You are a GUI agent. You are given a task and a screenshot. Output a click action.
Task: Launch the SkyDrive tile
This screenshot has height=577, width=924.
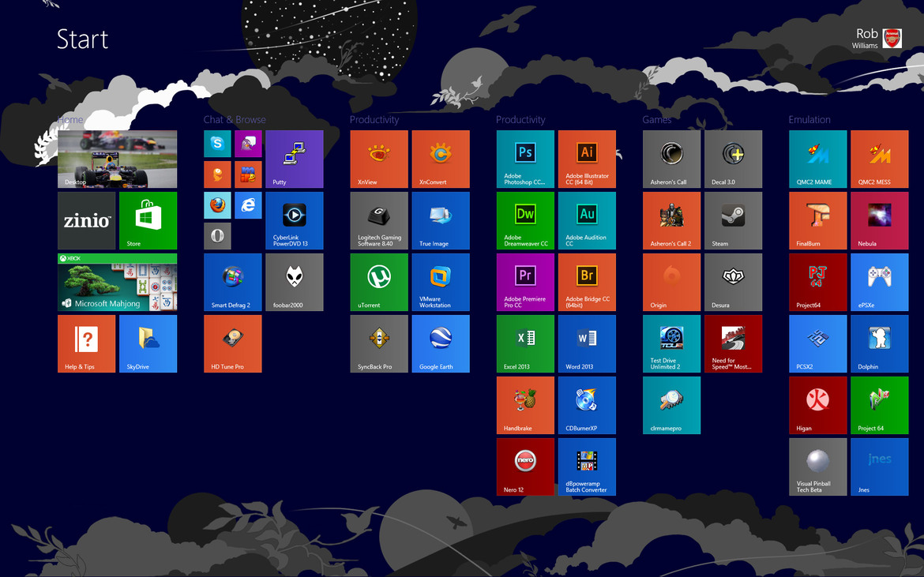(148, 344)
